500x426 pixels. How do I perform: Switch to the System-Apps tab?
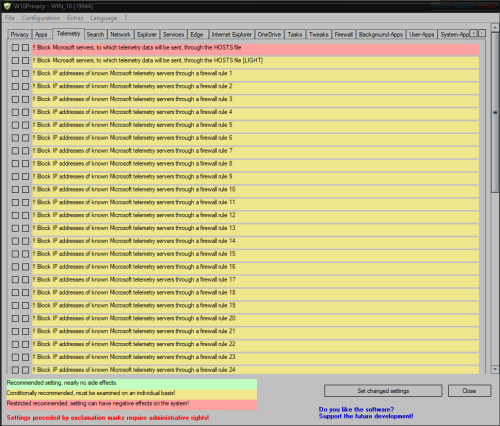point(454,34)
